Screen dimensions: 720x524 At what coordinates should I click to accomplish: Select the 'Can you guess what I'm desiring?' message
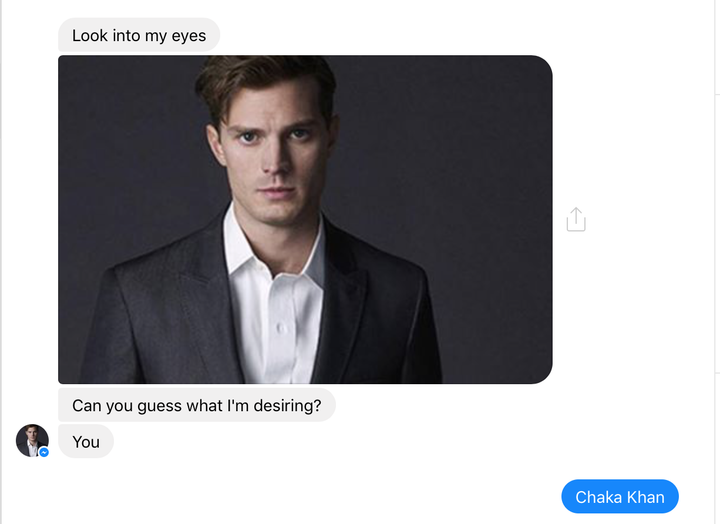pos(197,405)
